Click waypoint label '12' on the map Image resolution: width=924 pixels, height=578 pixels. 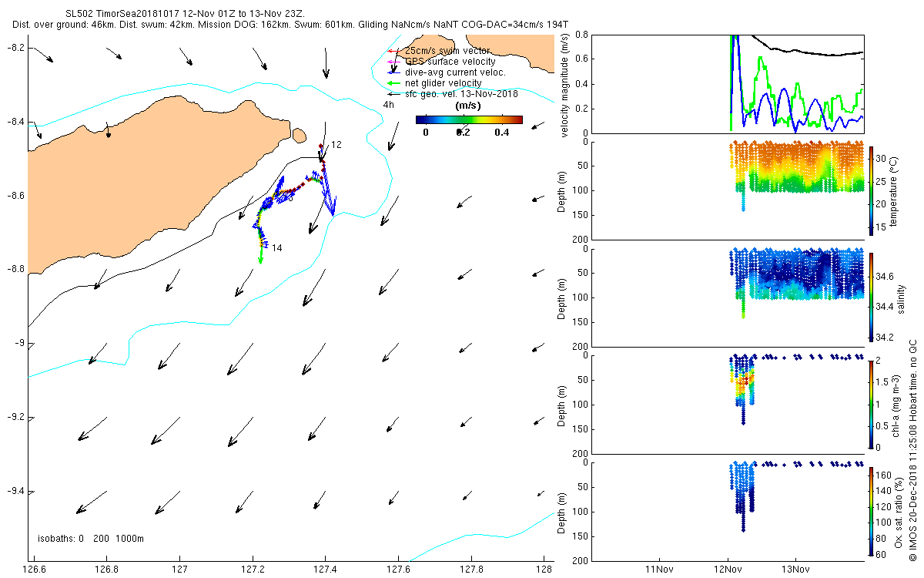tap(336, 145)
